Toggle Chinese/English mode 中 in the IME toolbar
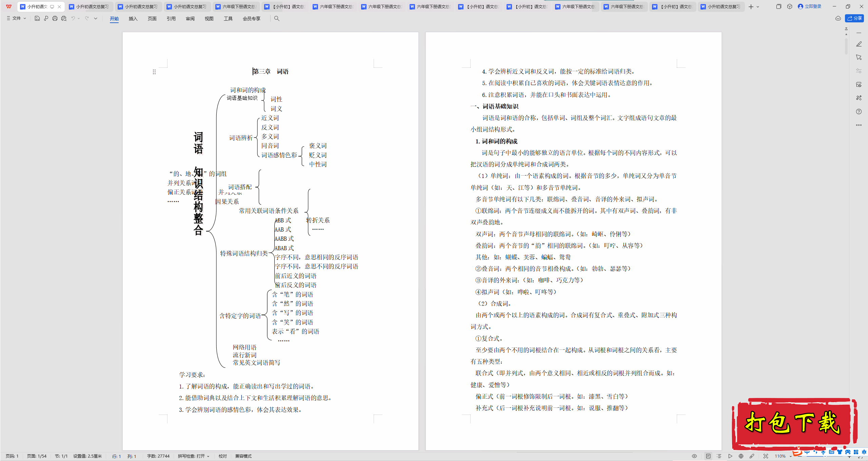This screenshot has width=868, height=461. click(807, 452)
